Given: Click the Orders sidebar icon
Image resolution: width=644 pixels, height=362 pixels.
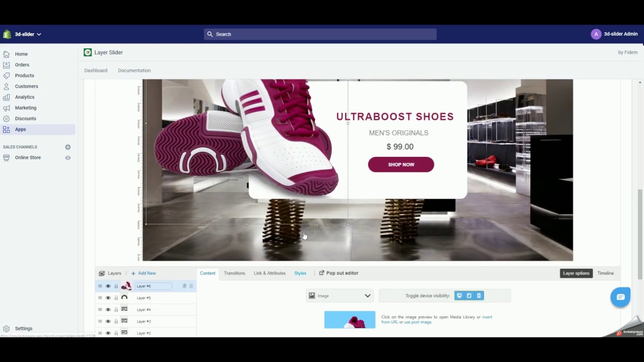Looking at the screenshot, I should point(6,65).
